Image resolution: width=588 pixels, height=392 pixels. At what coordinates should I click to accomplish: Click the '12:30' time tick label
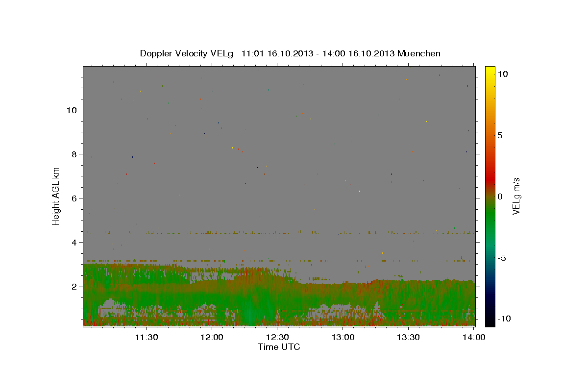tap(277, 337)
